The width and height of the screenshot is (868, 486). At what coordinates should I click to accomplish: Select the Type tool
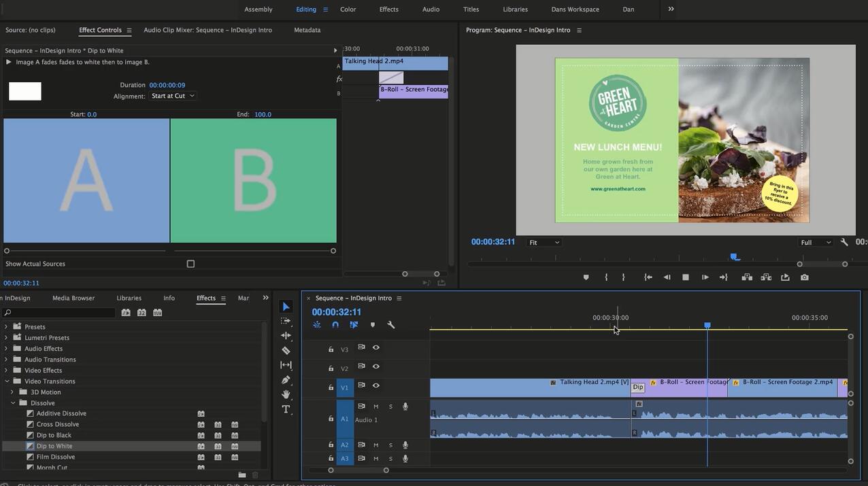tap(286, 409)
